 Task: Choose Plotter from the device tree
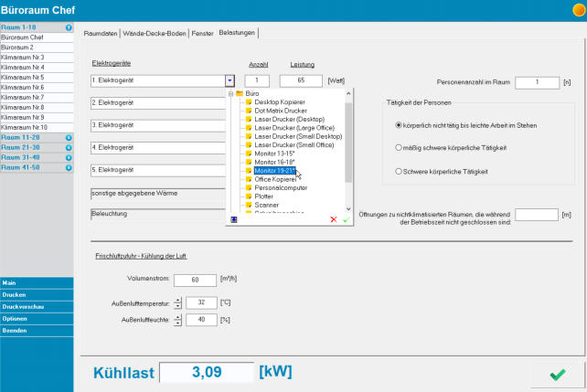coord(265,196)
